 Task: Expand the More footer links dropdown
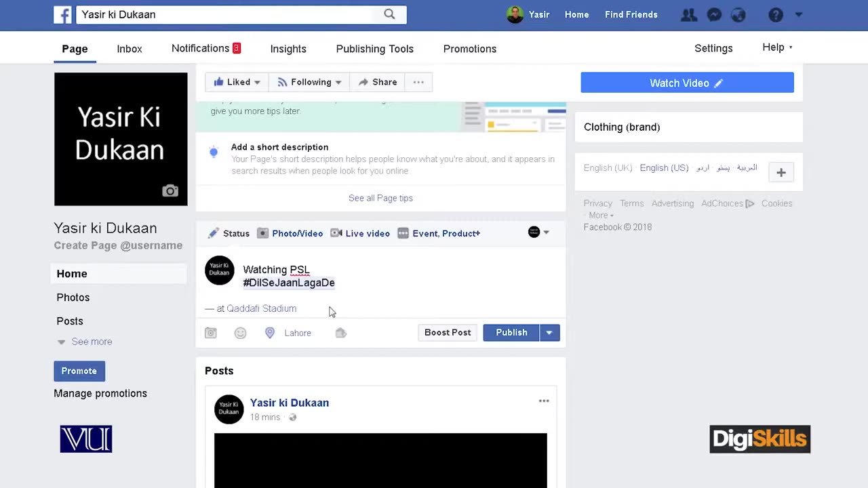[601, 216]
